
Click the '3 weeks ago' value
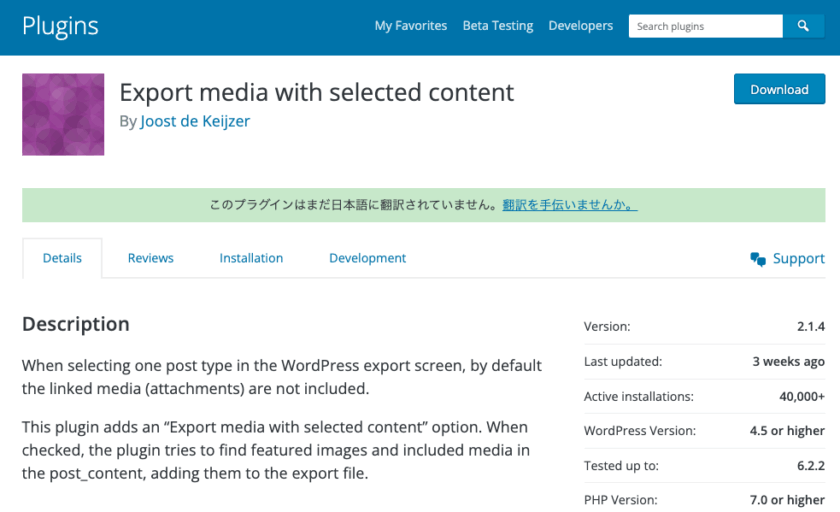coord(788,362)
